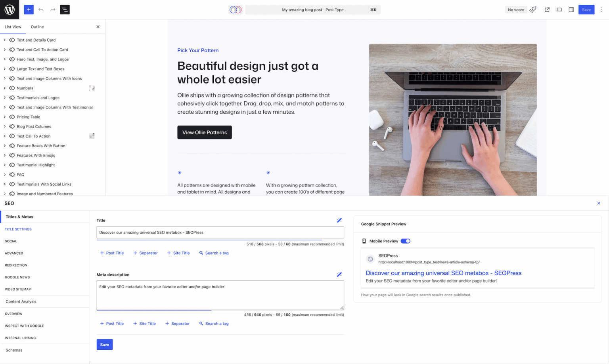The image size is (609, 364).
Task: Click Search a tag under Title field
Action: 214,253
